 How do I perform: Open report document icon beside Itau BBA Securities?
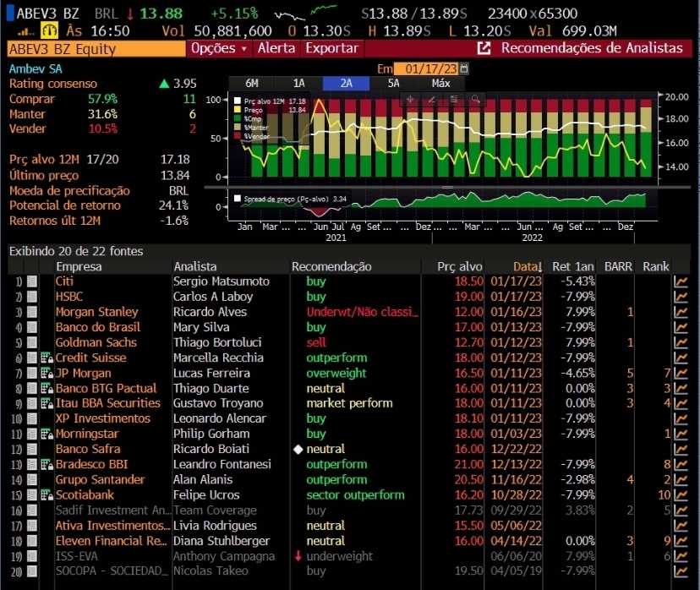point(46,403)
